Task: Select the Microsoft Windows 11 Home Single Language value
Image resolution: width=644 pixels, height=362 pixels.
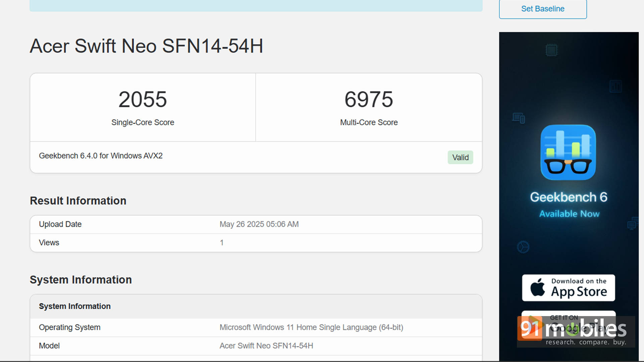Action: point(311,327)
